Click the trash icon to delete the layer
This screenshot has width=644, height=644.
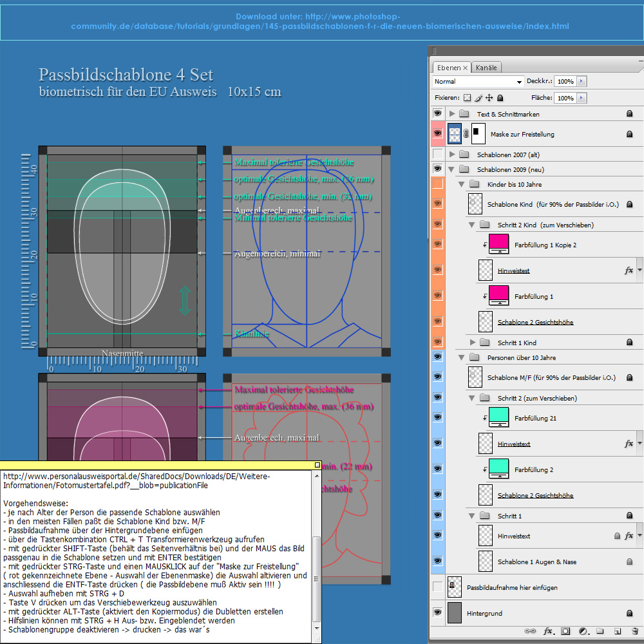pyautogui.click(x=635, y=631)
